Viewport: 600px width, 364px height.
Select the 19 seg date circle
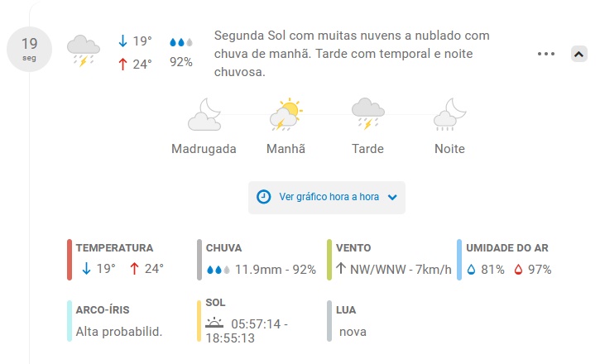click(30, 48)
